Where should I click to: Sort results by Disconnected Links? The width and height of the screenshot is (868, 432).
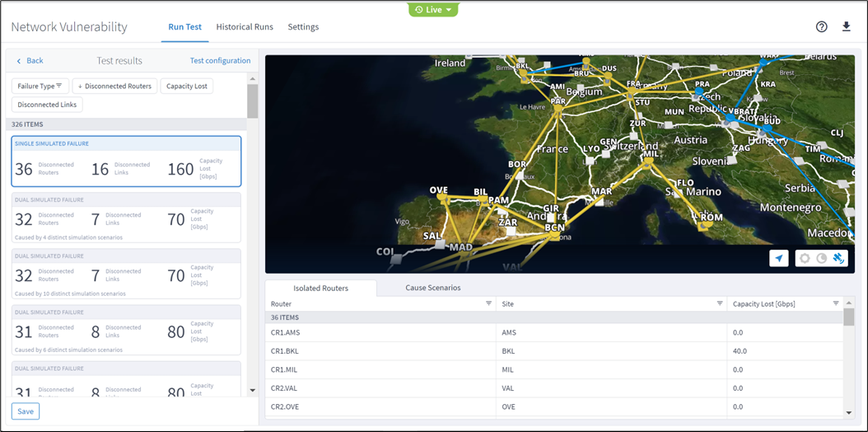(x=47, y=104)
